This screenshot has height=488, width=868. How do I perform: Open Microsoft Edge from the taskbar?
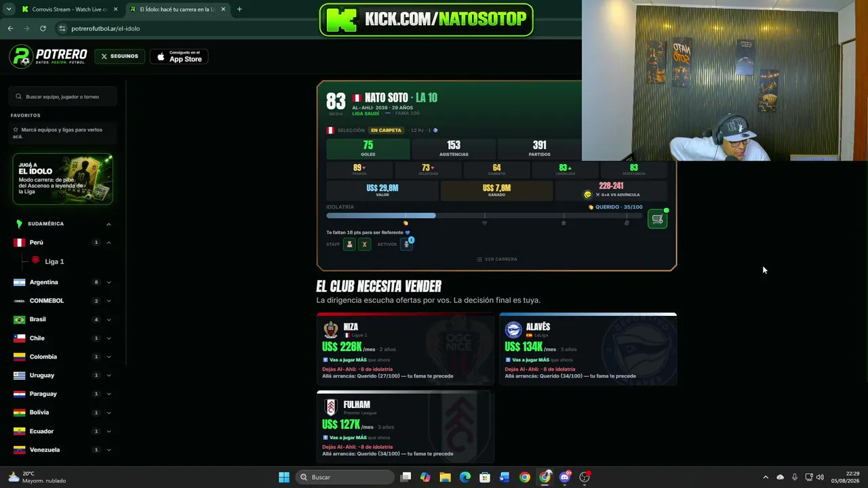point(465,477)
